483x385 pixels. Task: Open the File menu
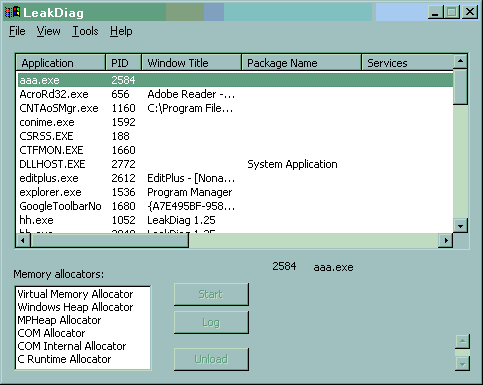point(17,31)
